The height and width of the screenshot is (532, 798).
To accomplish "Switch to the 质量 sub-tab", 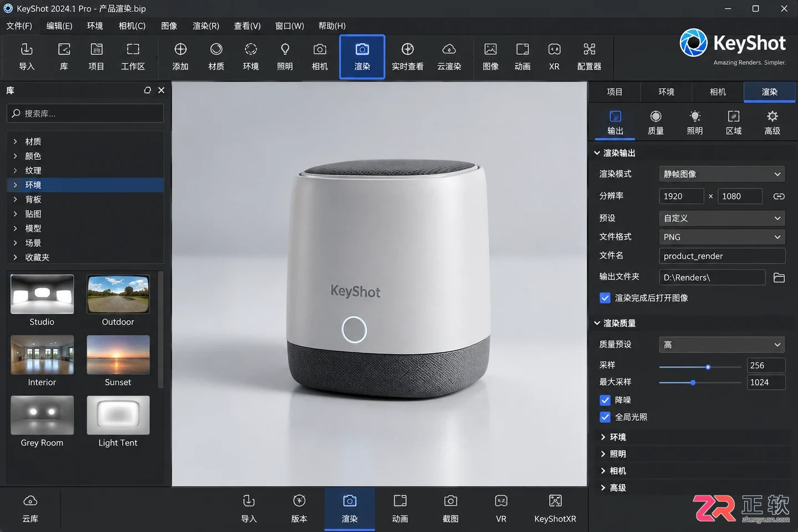I will pyautogui.click(x=656, y=122).
